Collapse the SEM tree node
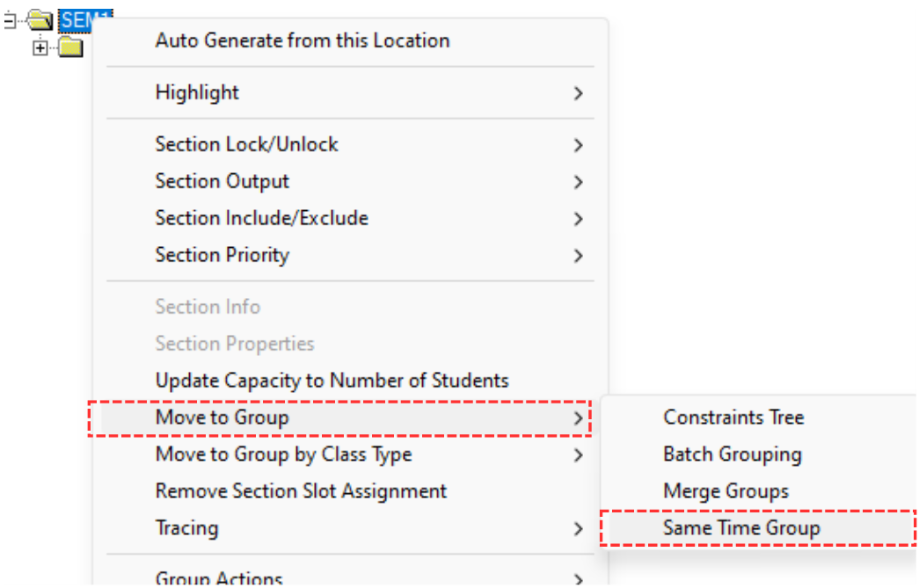The height and width of the screenshot is (588, 919). pyautogui.click(x=9, y=20)
